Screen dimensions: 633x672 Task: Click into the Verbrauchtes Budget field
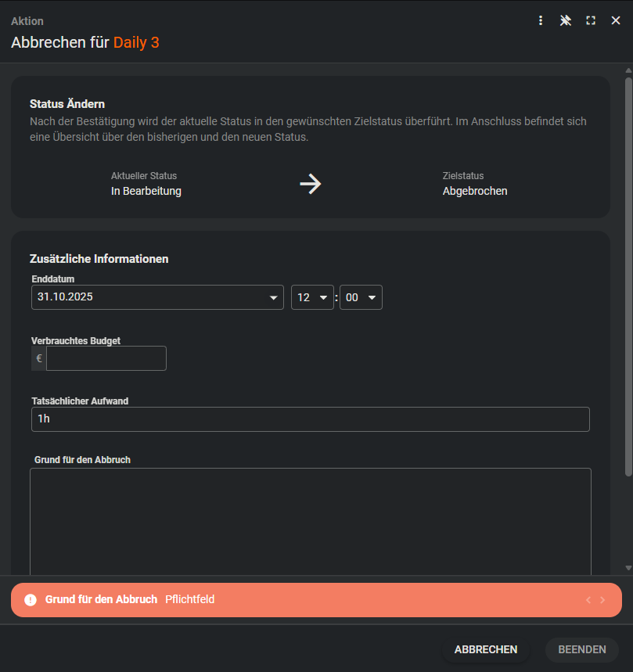pos(106,358)
